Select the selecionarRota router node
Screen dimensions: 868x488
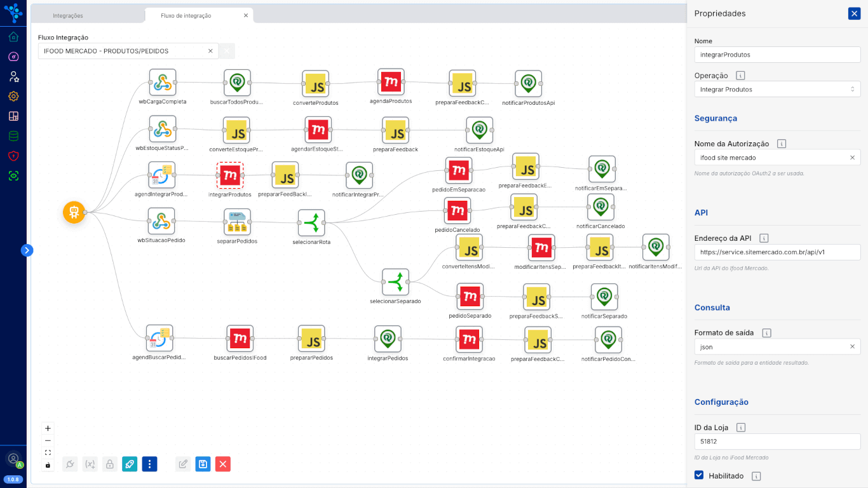click(x=311, y=223)
